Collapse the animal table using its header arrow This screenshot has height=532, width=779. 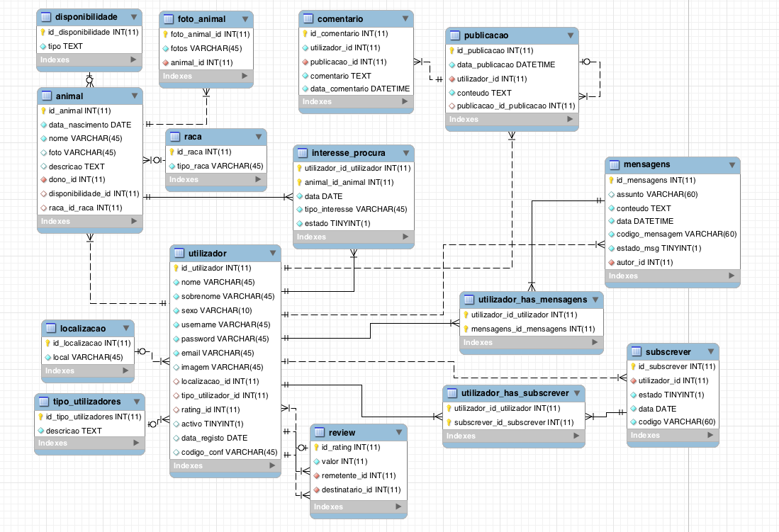[134, 96]
